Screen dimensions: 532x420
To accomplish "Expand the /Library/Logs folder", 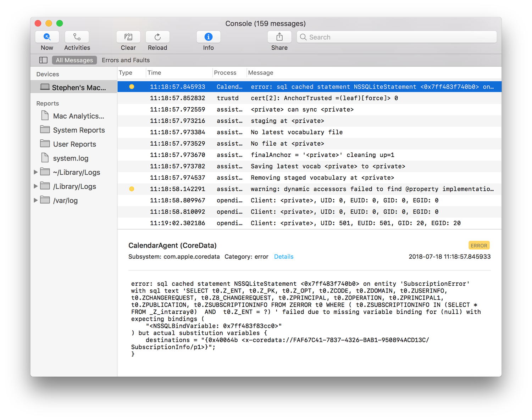I will [x=35, y=186].
